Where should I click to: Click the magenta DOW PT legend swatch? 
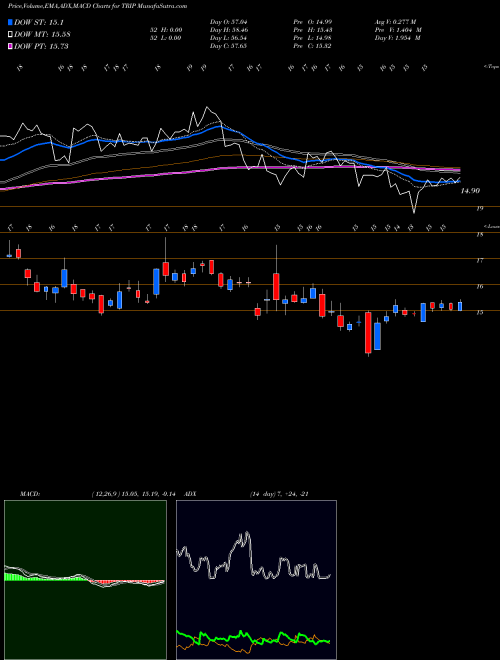tap(10, 46)
